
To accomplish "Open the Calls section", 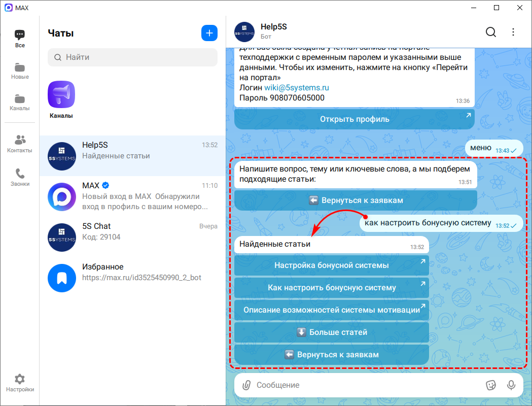I will pos(20,178).
